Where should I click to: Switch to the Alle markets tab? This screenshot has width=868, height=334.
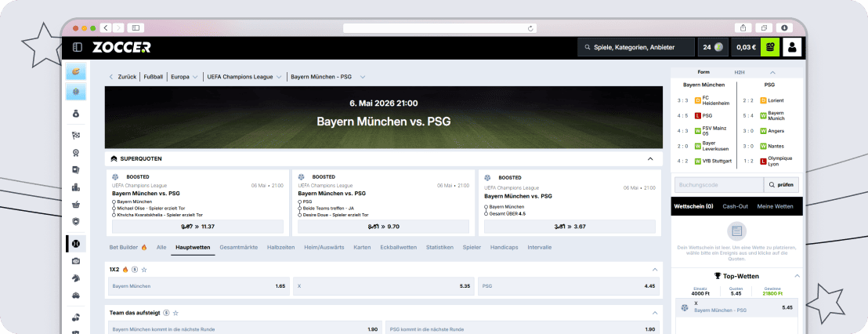click(161, 248)
